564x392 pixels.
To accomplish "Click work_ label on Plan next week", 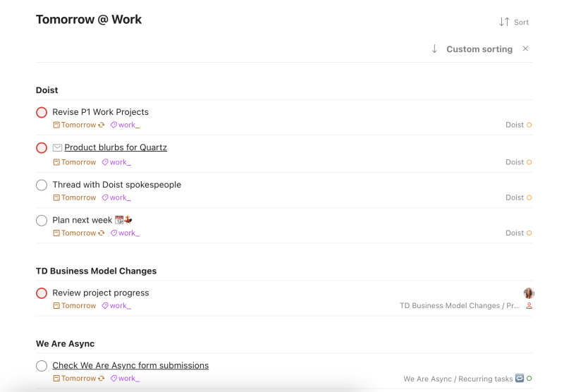I will tap(125, 233).
